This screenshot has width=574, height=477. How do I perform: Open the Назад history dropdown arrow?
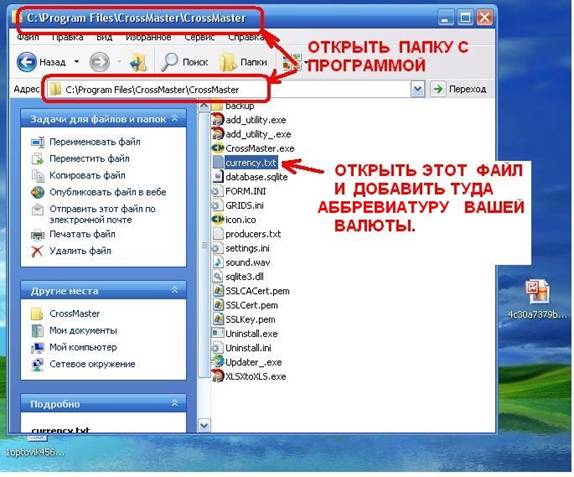tap(77, 62)
